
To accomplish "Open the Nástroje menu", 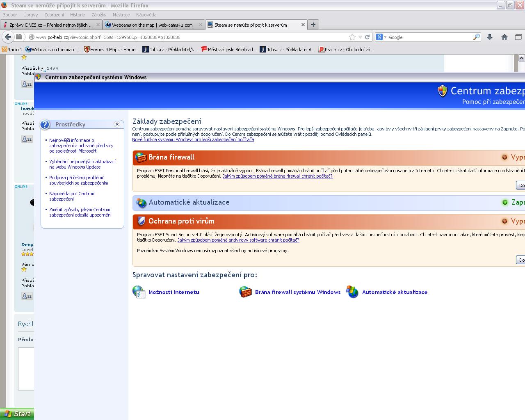I will pyautogui.click(x=121, y=15).
